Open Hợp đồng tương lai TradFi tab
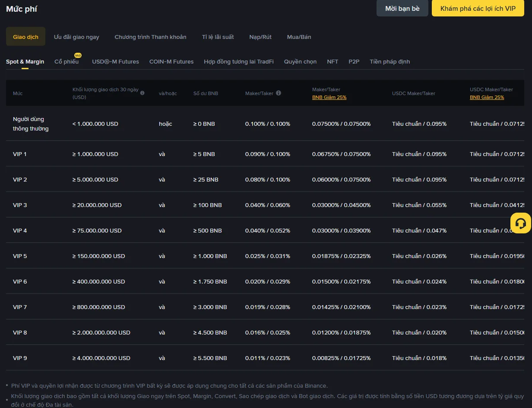Viewport: 532px width, 408px height. coord(239,61)
